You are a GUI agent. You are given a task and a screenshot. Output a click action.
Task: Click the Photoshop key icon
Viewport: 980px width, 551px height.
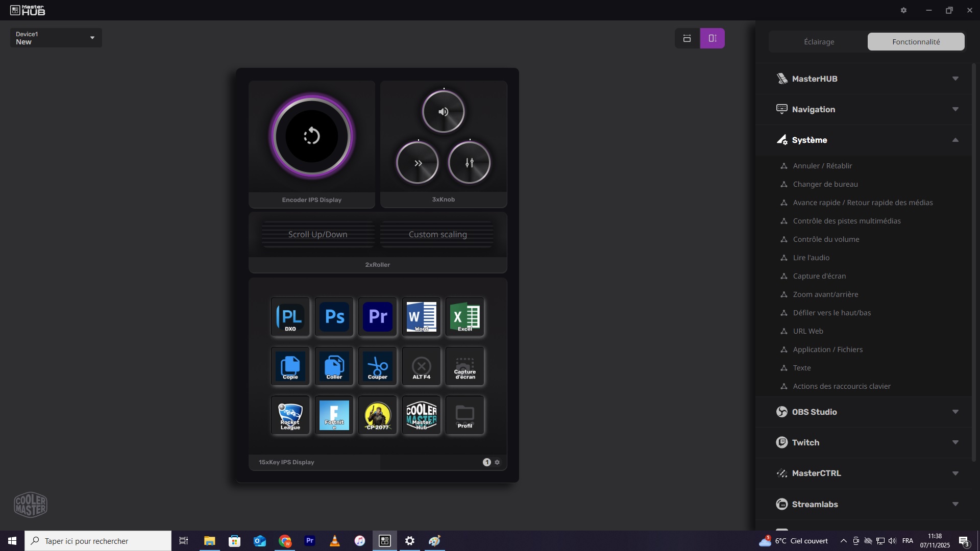(334, 316)
